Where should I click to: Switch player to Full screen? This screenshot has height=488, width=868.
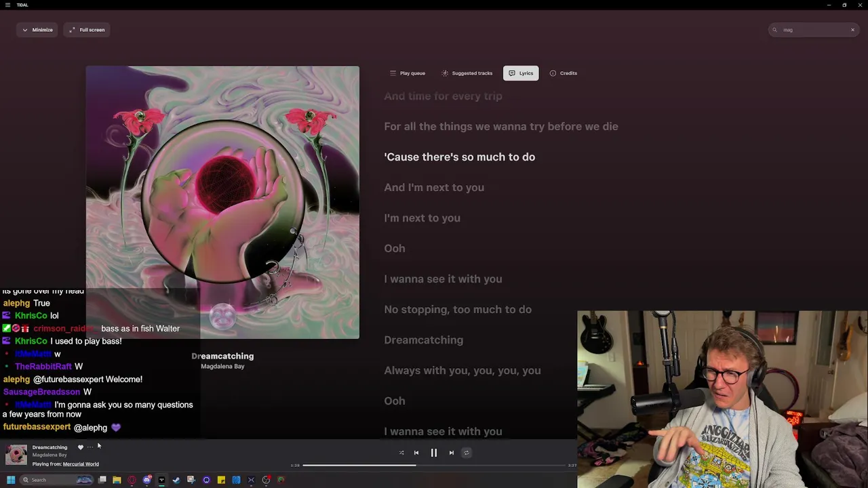pos(87,30)
